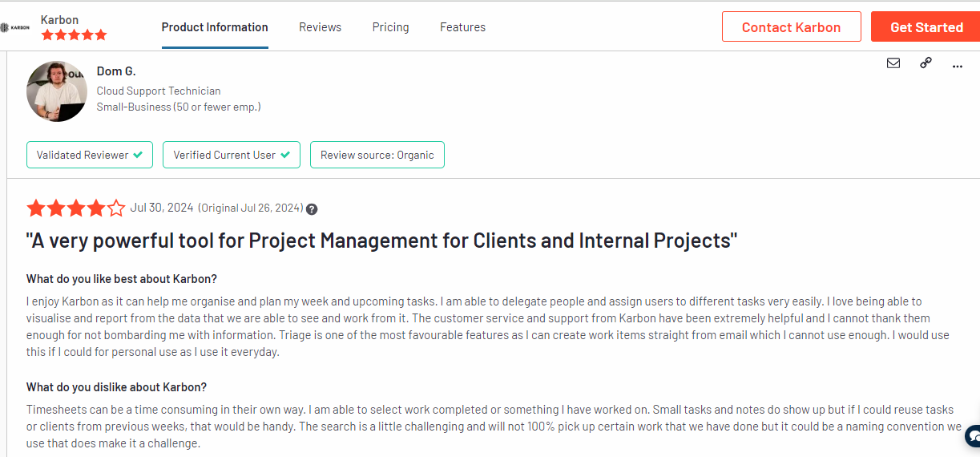Image resolution: width=980 pixels, height=457 pixels.
Task: Open the review title about Project Management
Action: (381, 241)
